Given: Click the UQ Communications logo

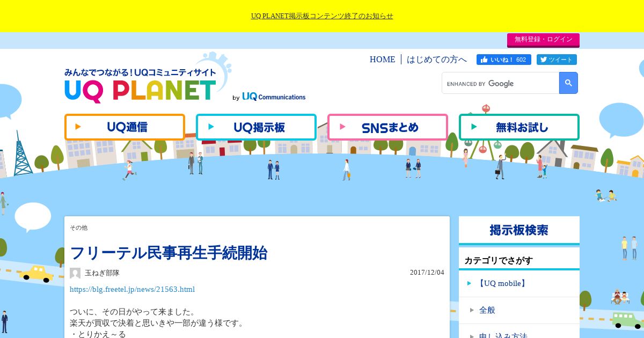Looking at the screenshot, I should [274, 97].
